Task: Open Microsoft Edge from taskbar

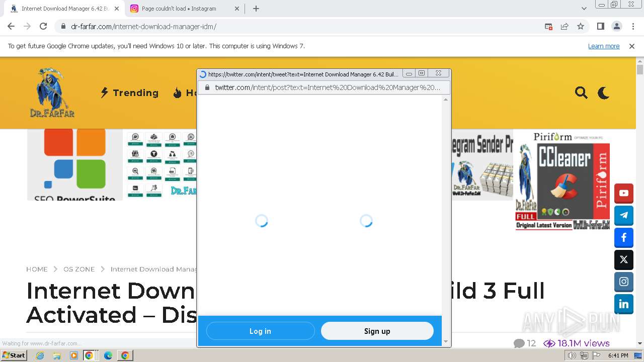Action: 108,355
